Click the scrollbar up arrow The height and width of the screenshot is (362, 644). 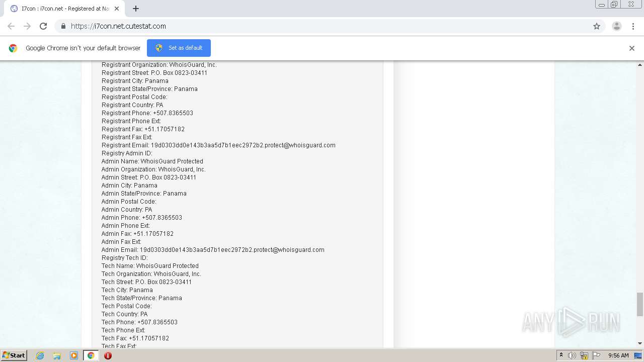pyautogui.click(x=640, y=65)
